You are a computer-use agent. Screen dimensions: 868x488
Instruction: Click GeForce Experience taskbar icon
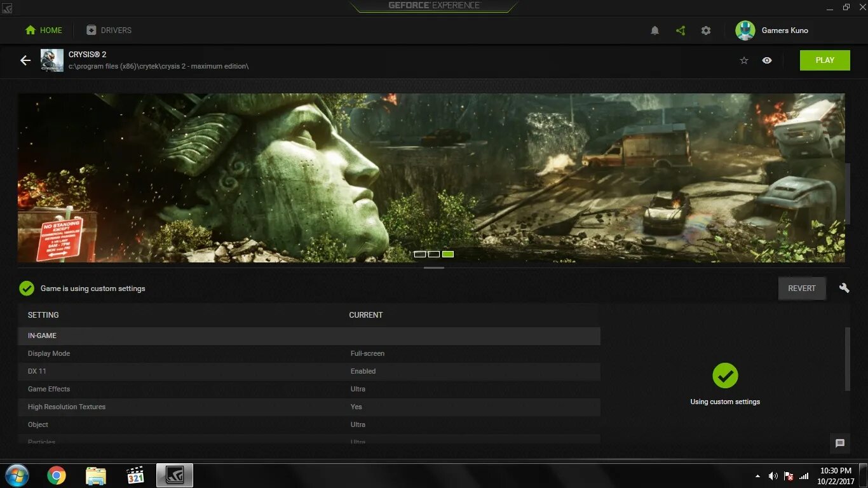(175, 475)
